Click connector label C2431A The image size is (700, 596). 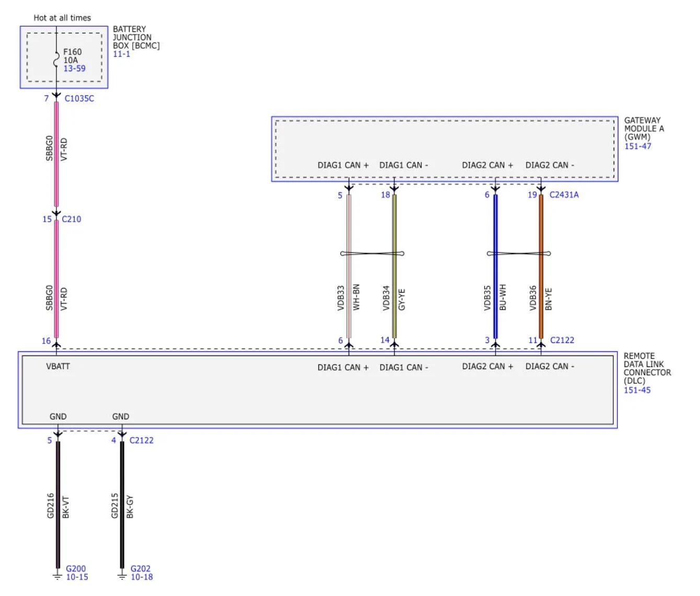click(x=564, y=194)
